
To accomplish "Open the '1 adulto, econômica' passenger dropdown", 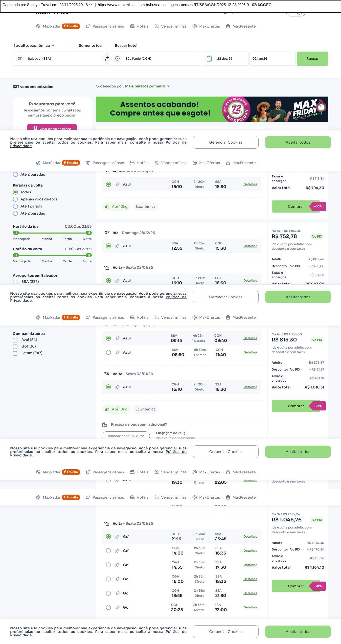I will [34, 45].
